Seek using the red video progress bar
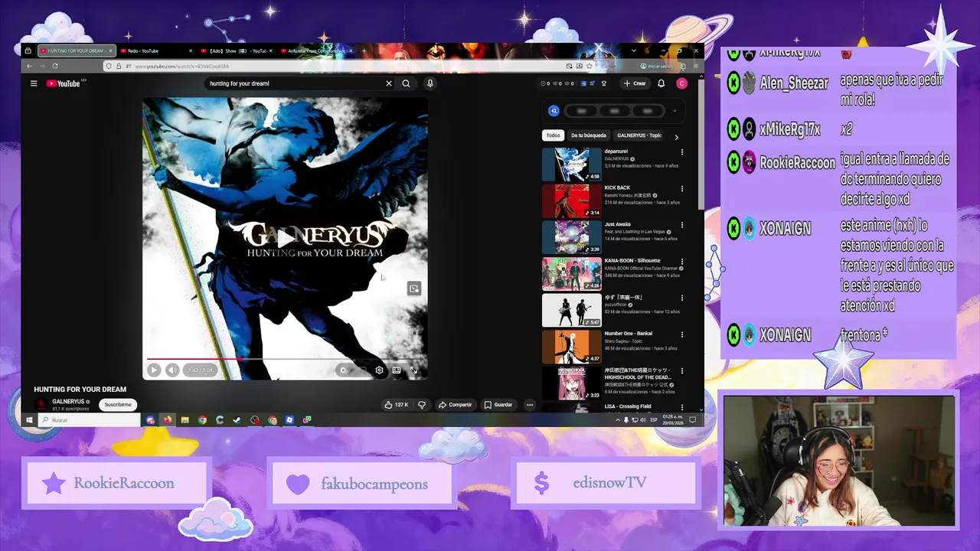This screenshot has width=980, height=551. (285, 358)
